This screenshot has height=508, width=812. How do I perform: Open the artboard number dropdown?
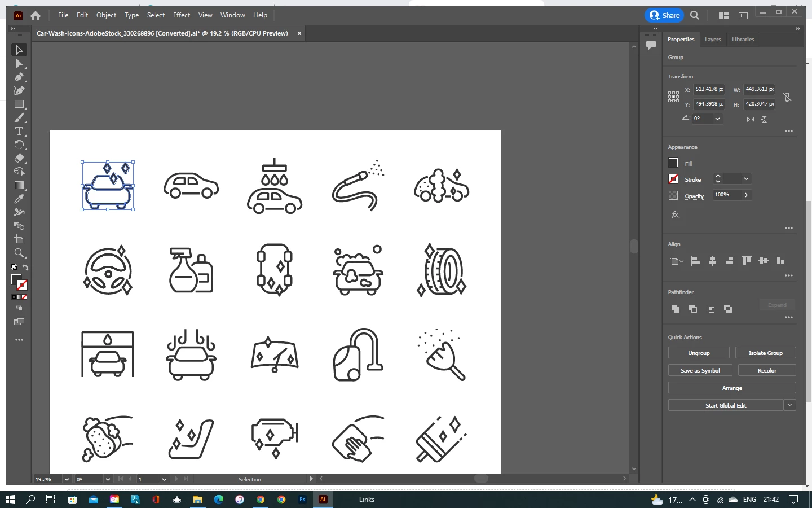point(164,479)
